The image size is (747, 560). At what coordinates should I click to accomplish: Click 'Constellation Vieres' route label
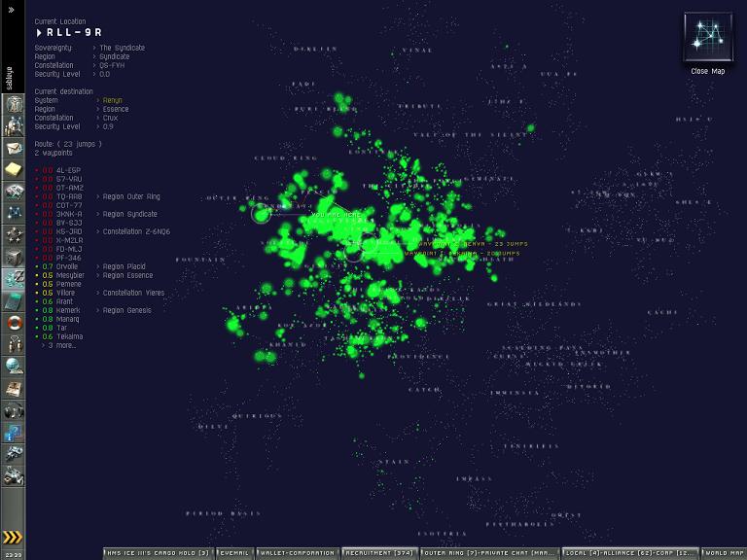(x=134, y=293)
